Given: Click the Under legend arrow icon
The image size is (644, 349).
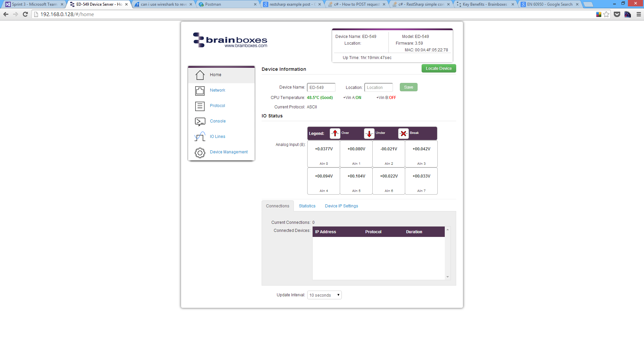Looking at the screenshot, I should tap(369, 133).
